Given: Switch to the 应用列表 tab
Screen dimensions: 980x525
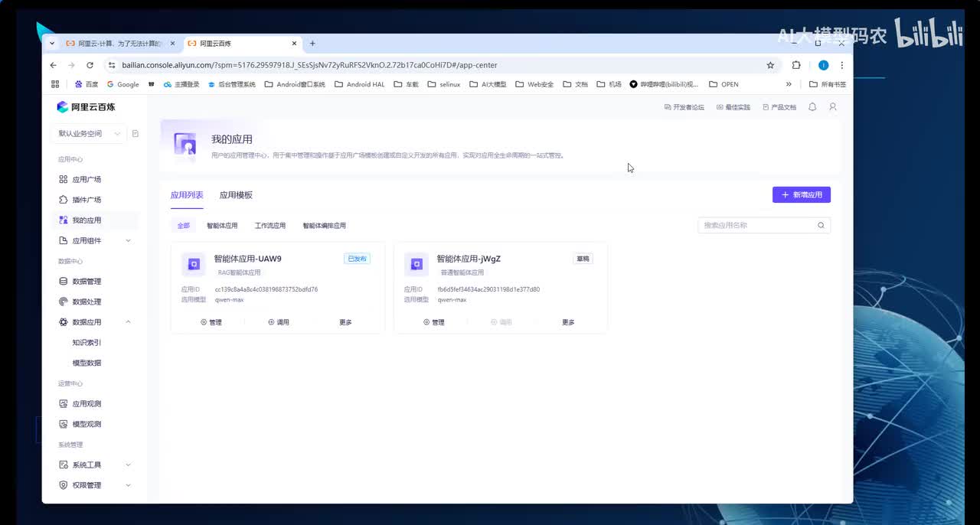Looking at the screenshot, I should tap(187, 195).
